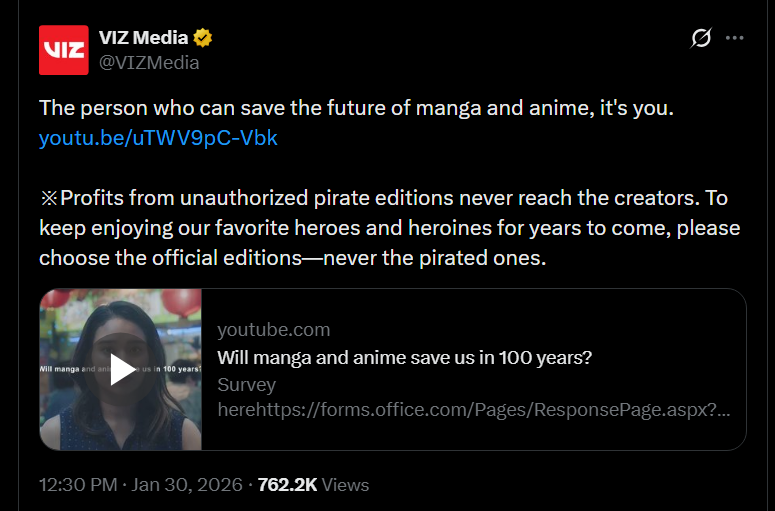
Task: Follow the youtu.be/uTWV9pC-Vbk link
Action: pos(158,138)
